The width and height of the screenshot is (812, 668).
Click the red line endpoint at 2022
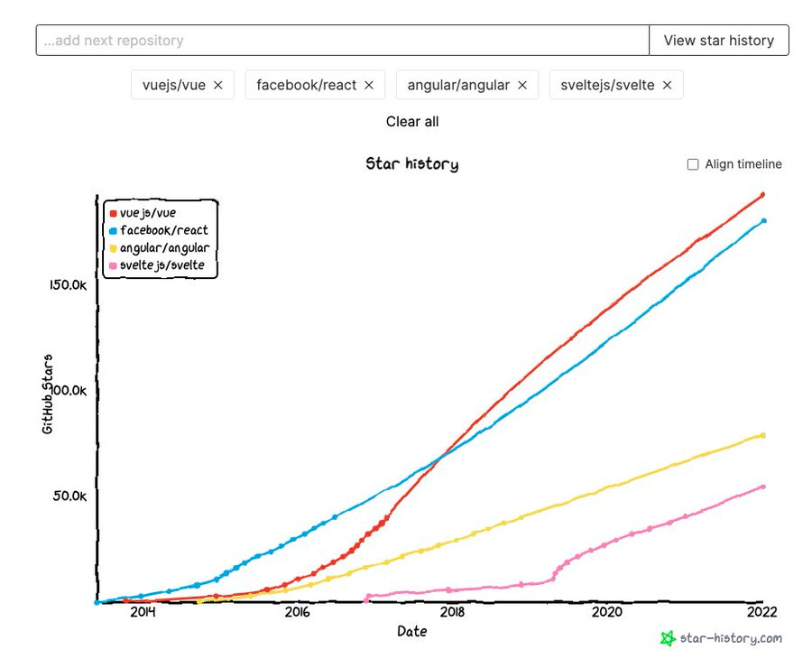[x=762, y=194]
